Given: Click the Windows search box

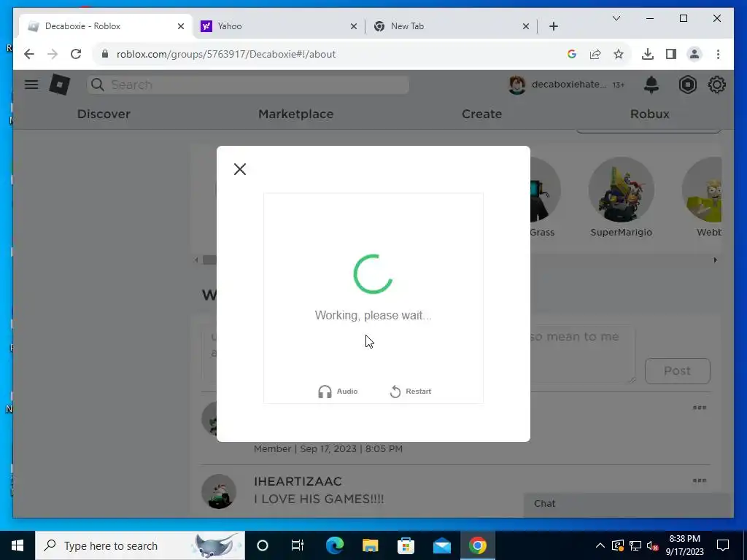Looking at the screenshot, I should pyautogui.click(x=140, y=545).
